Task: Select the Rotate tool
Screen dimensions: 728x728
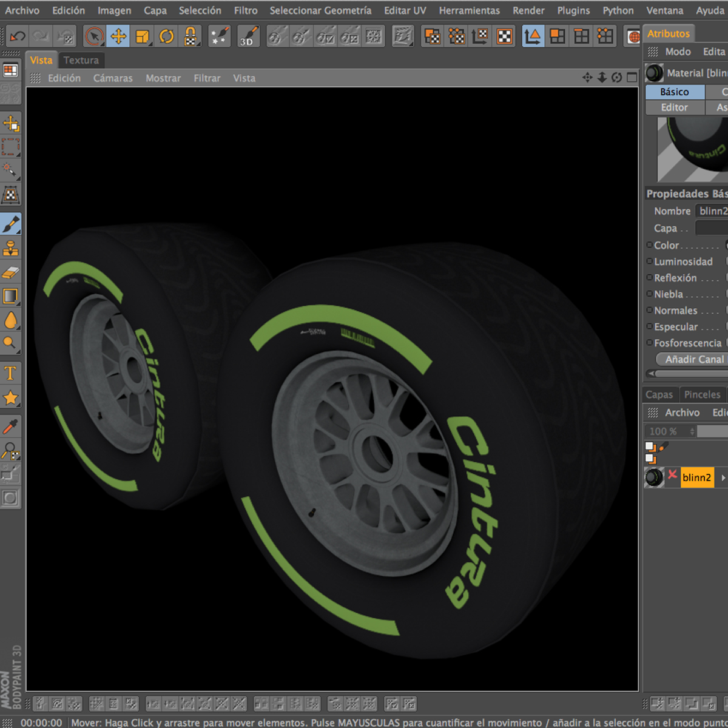Action: (x=166, y=36)
